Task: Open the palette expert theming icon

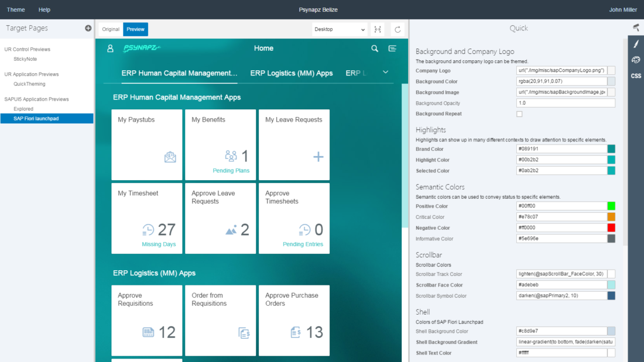Action: coord(636,60)
